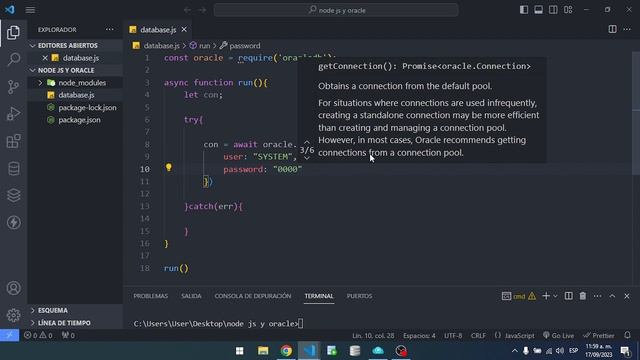Expand the ESQUEMA section
The image size is (640, 360).
pos(52,310)
